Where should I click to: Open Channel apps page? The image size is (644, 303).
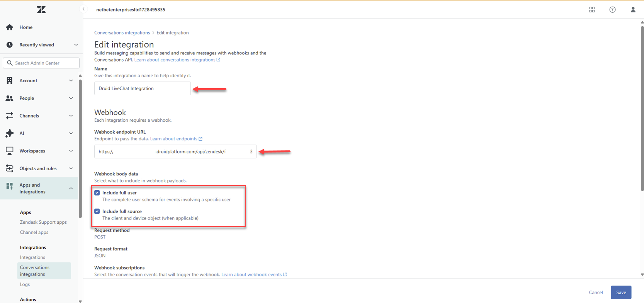pyautogui.click(x=34, y=232)
